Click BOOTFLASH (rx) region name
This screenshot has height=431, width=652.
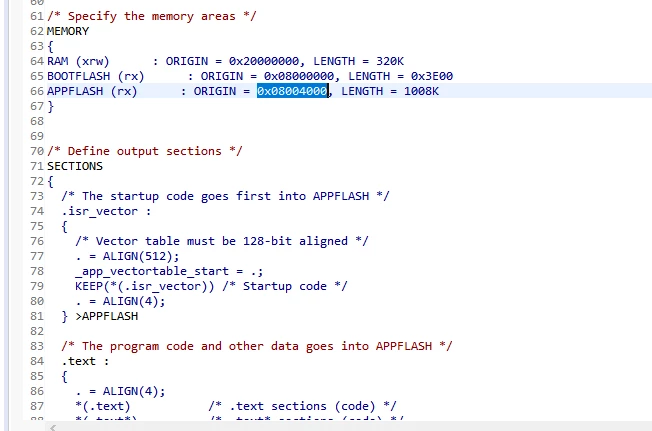pos(96,76)
